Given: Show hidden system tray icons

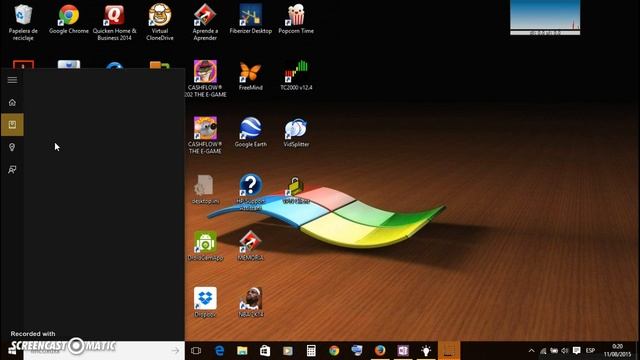Looking at the screenshot, I should [x=531, y=351].
